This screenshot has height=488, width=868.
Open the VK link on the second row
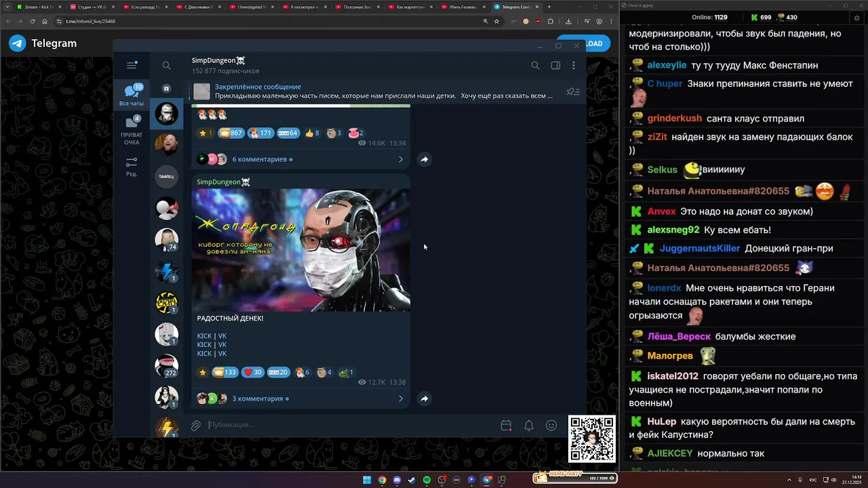(x=222, y=344)
